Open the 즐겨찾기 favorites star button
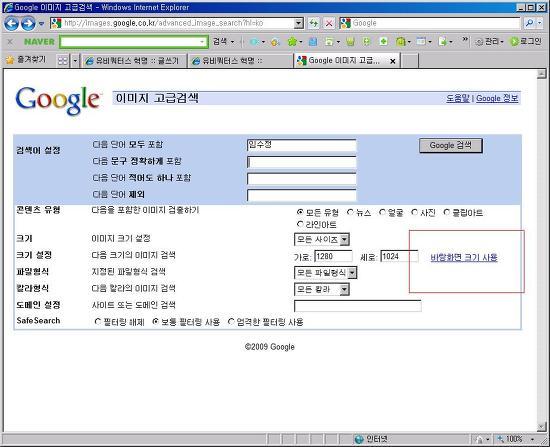This screenshot has width=550, height=447. click(26, 60)
